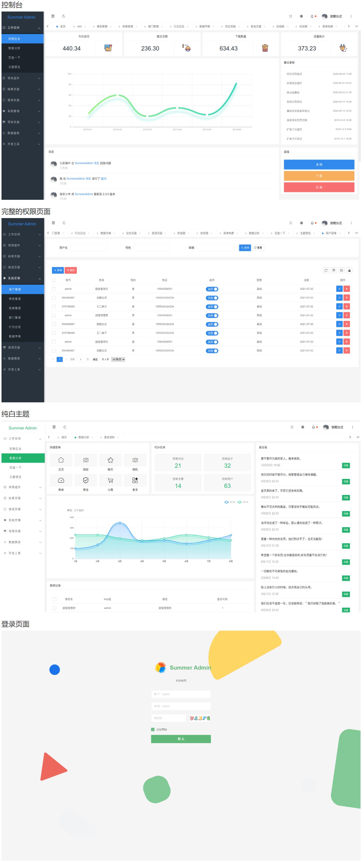Click the 用户名 search input field
Screen dimensions: 361x868
89,248
